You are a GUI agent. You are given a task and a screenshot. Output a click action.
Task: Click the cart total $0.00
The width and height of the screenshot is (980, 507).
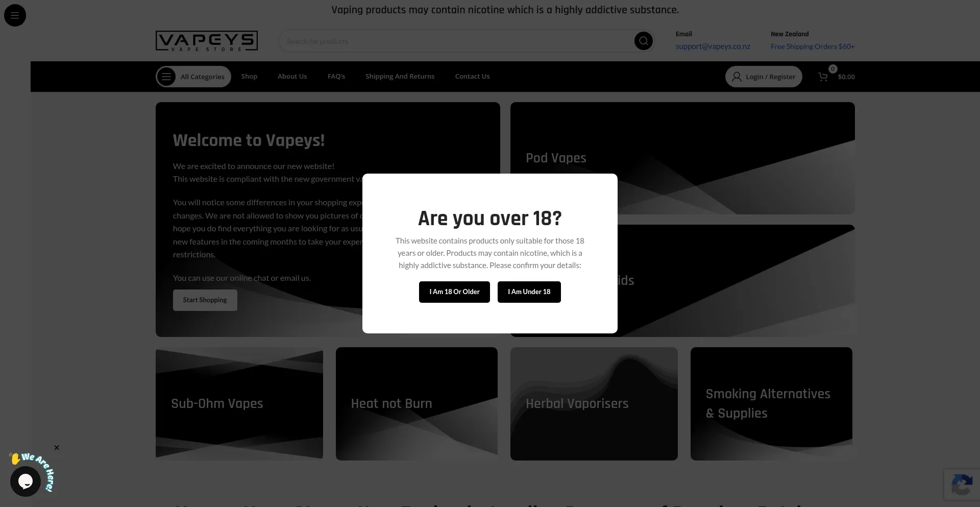[x=846, y=77]
